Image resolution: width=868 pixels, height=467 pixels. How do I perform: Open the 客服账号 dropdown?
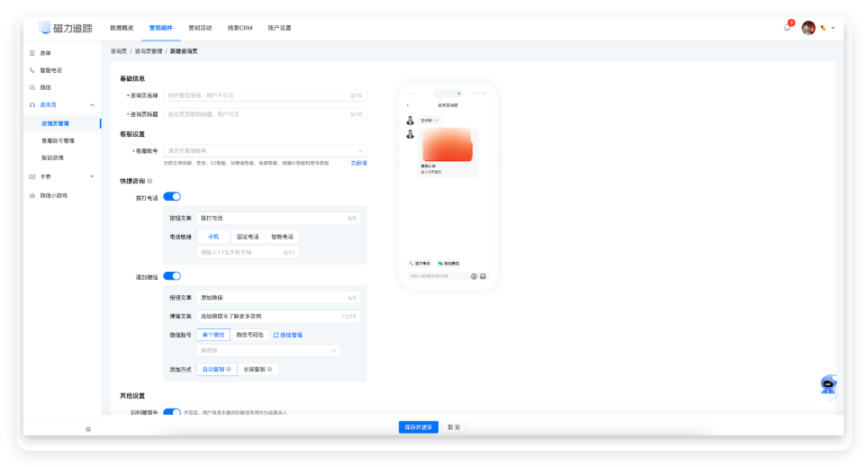click(x=266, y=151)
